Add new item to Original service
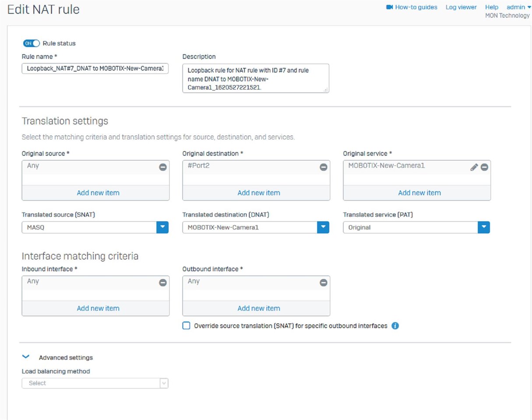This screenshot has height=420, width=532. coord(419,193)
